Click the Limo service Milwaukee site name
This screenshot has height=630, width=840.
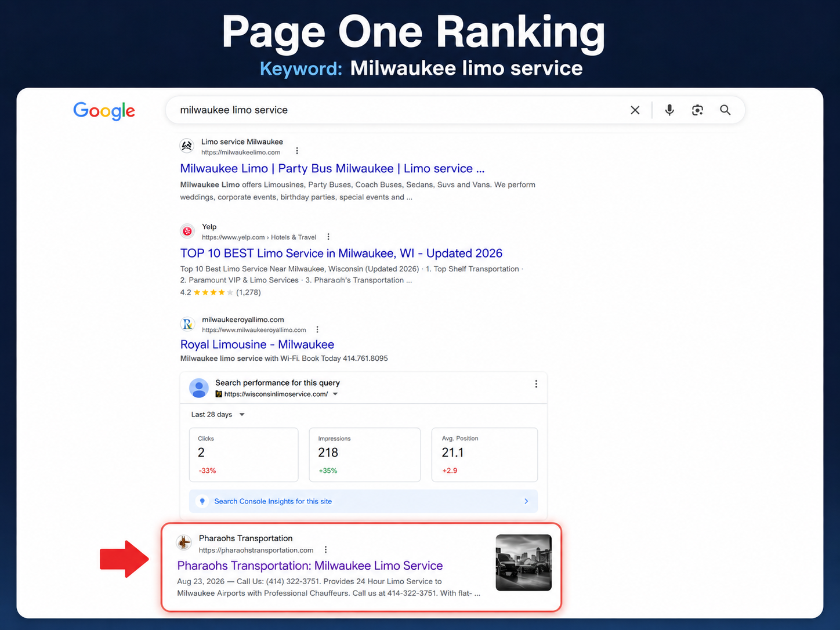tap(242, 142)
